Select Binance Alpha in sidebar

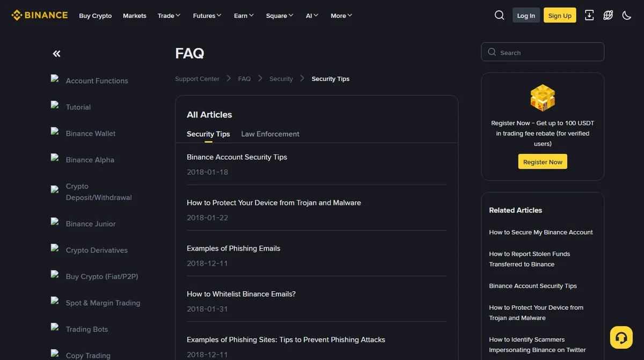coord(90,160)
